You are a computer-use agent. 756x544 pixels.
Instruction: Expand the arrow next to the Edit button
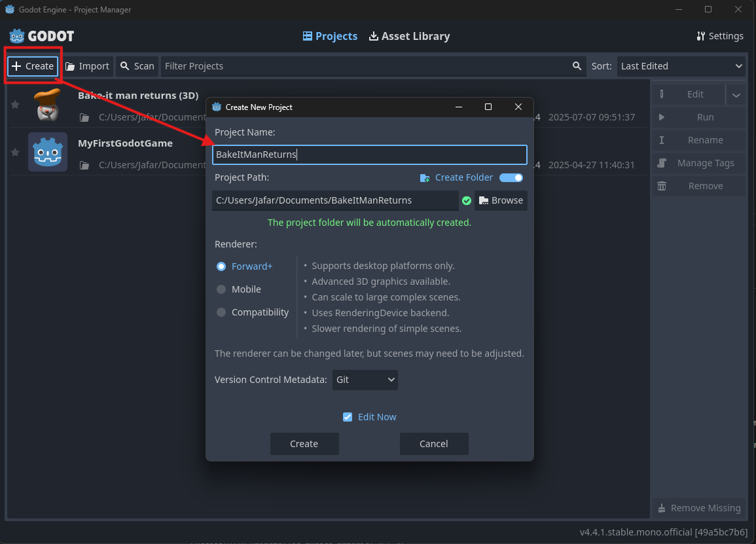pyautogui.click(x=736, y=94)
